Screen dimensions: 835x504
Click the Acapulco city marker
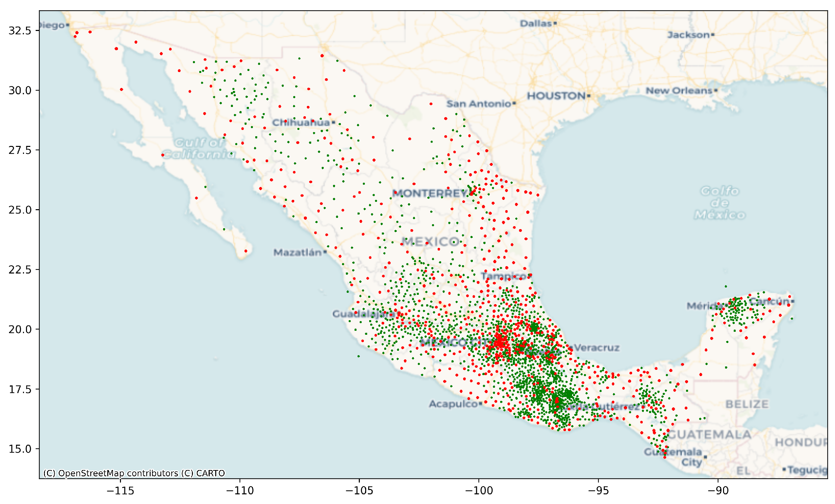pyautogui.click(x=480, y=403)
